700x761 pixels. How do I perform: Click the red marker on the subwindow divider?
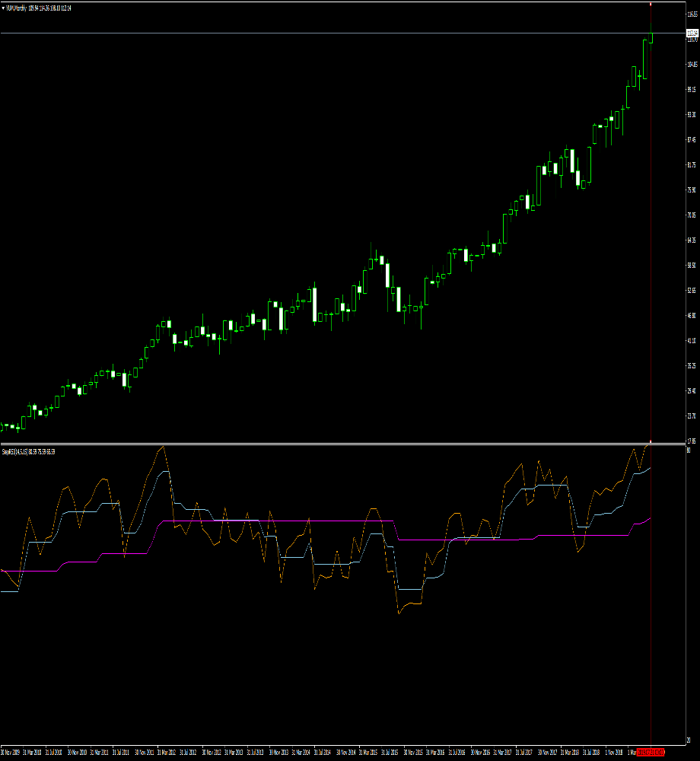click(x=651, y=443)
